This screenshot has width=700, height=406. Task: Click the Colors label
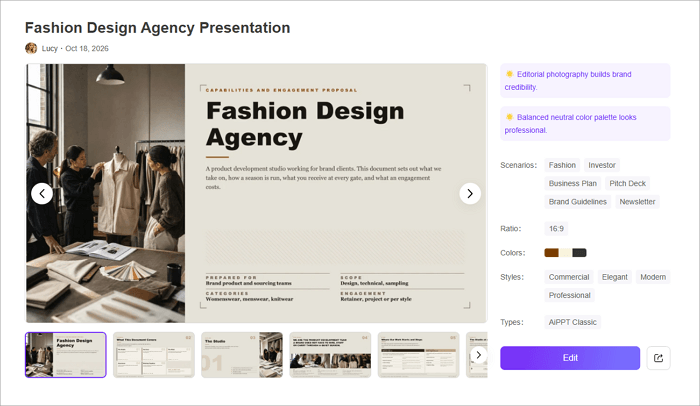click(512, 253)
